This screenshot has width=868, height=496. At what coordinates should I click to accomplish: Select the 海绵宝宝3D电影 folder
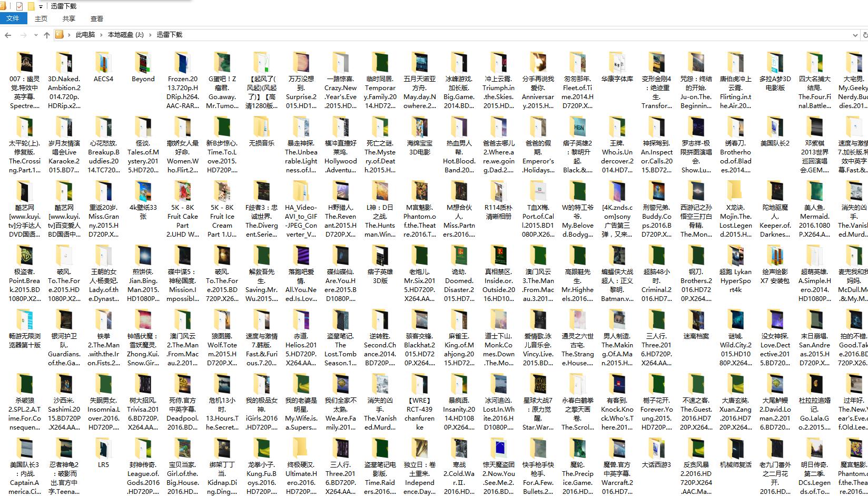pyautogui.click(x=419, y=137)
